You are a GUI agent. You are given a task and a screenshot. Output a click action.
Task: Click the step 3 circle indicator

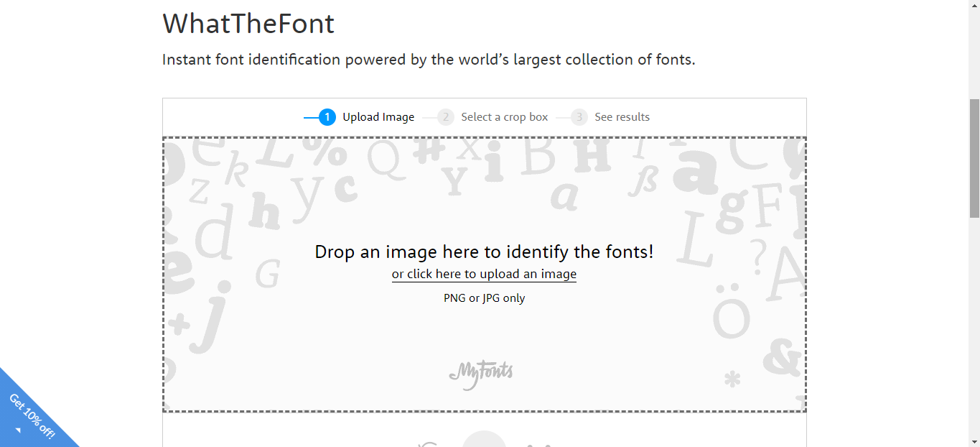click(x=578, y=116)
